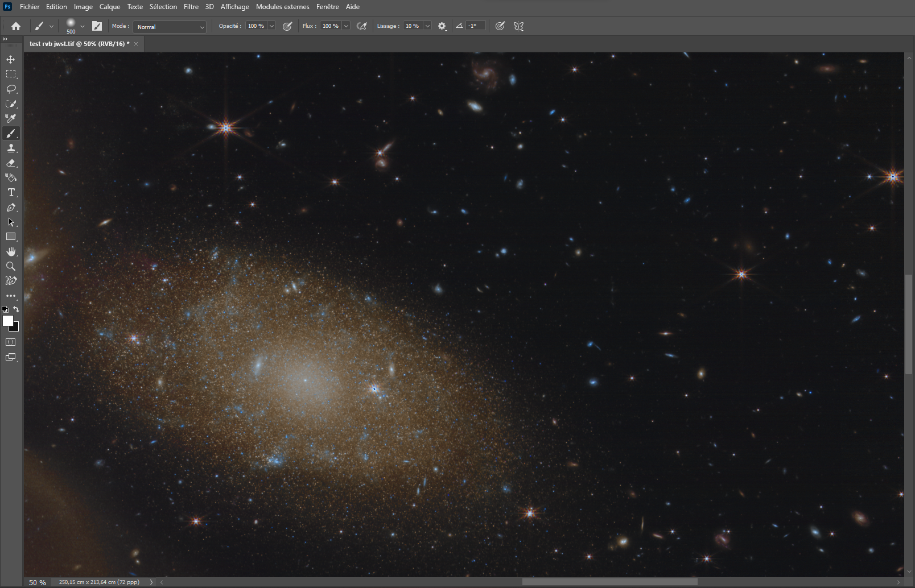Open the Flux slider dropdown arrow
Screen dimensions: 915x588
(x=345, y=26)
